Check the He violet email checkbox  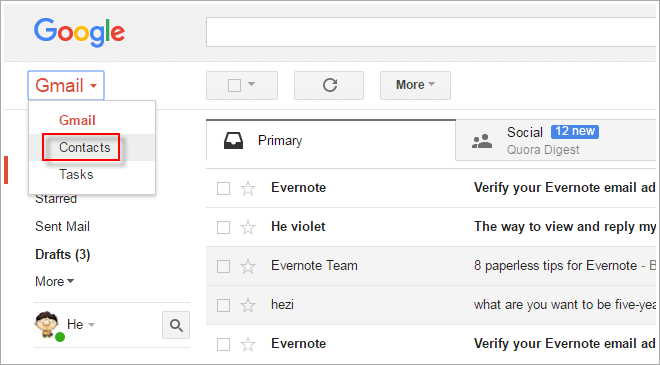coord(223,227)
